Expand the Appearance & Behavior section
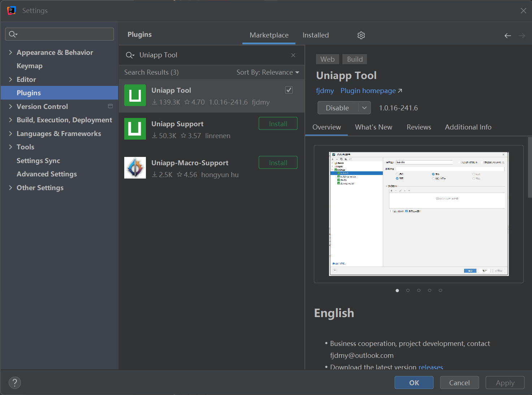 (10, 52)
